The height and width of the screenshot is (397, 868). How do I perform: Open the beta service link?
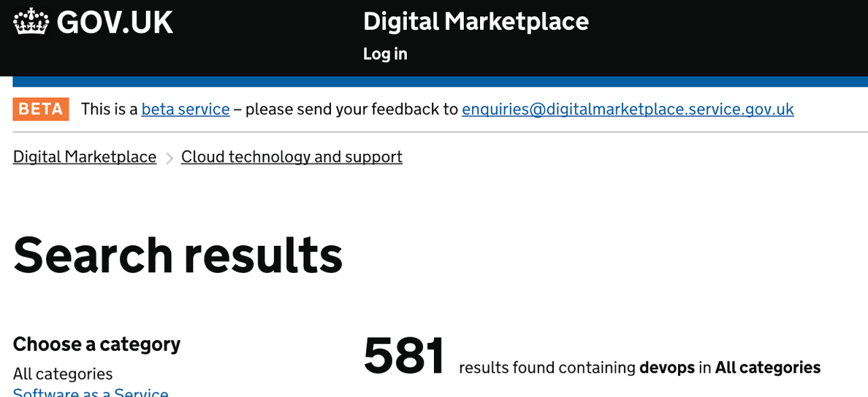(x=185, y=109)
